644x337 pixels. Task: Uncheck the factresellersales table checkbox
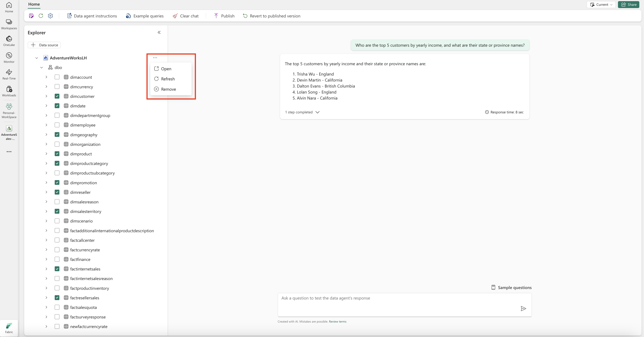57,298
